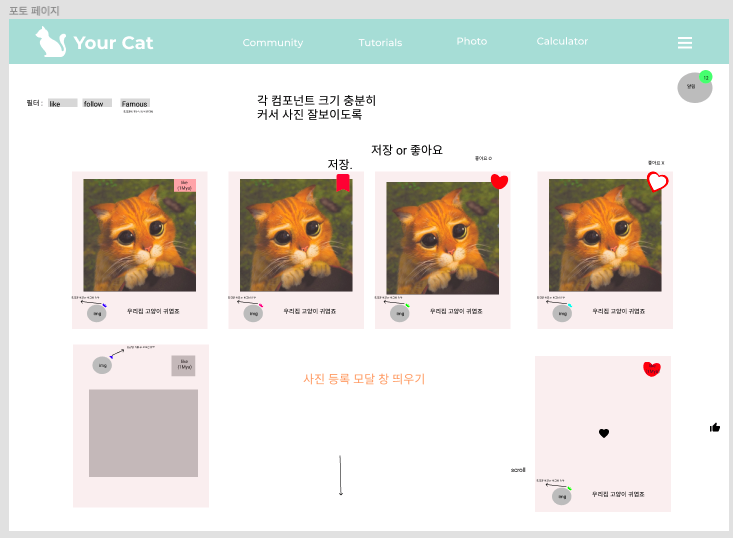Click the small black heart icon
Image resolution: width=733 pixels, height=538 pixels.
604,433
